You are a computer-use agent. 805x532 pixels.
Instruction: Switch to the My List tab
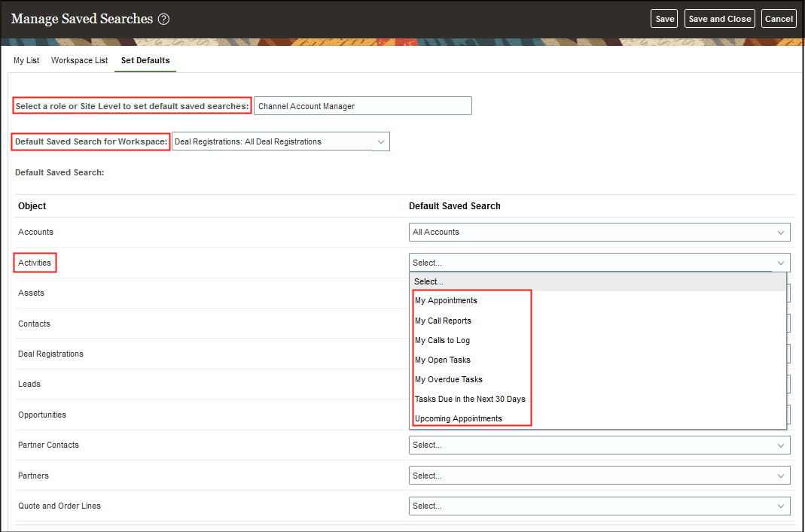pyautogui.click(x=26, y=60)
